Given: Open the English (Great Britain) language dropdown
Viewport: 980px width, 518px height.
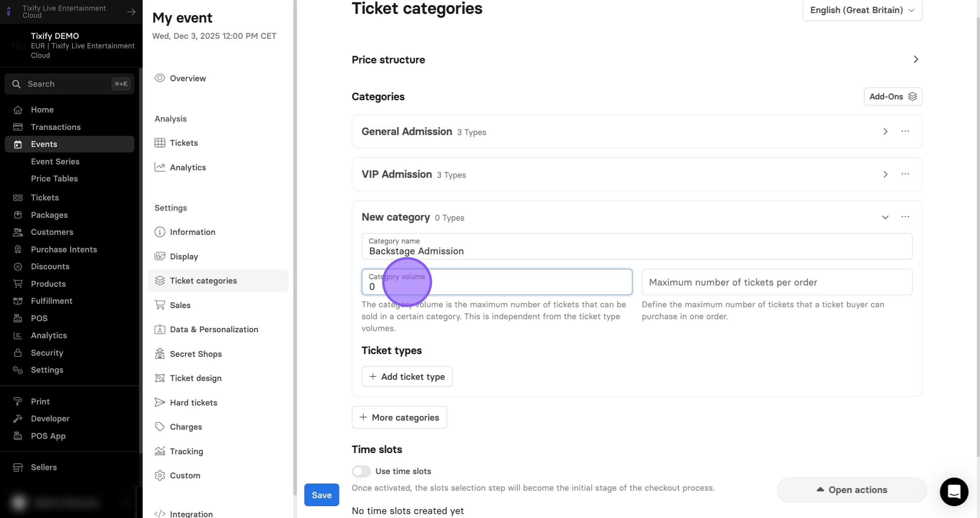Looking at the screenshot, I should coord(862,10).
